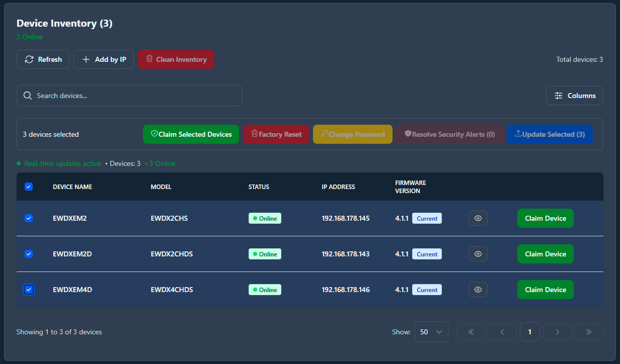Claim Device for EWDXEM4D
Image resolution: width=620 pixels, height=364 pixels.
click(x=546, y=290)
